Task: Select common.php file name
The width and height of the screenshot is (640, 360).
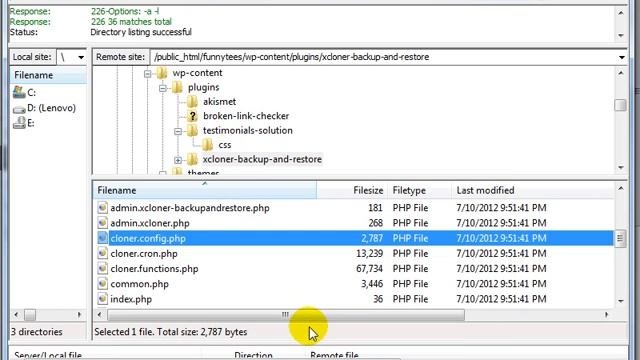Action: pyautogui.click(x=140, y=284)
